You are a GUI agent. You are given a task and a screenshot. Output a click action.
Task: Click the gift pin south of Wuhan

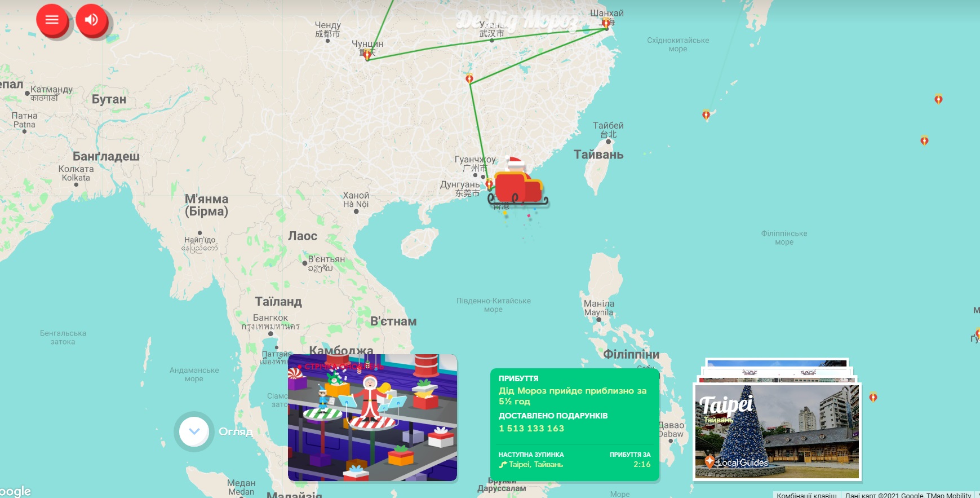(469, 78)
